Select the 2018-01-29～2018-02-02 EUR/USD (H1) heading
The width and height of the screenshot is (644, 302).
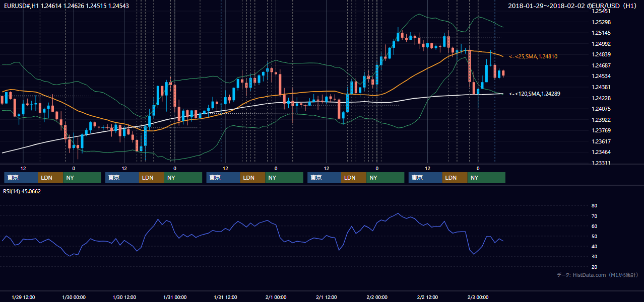tap(573, 6)
